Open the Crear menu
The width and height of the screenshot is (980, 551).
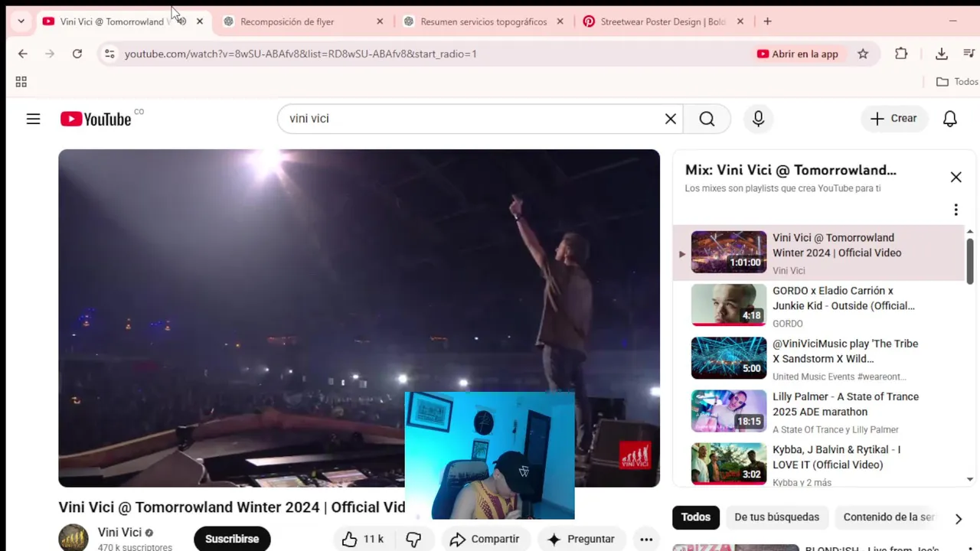click(x=893, y=119)
